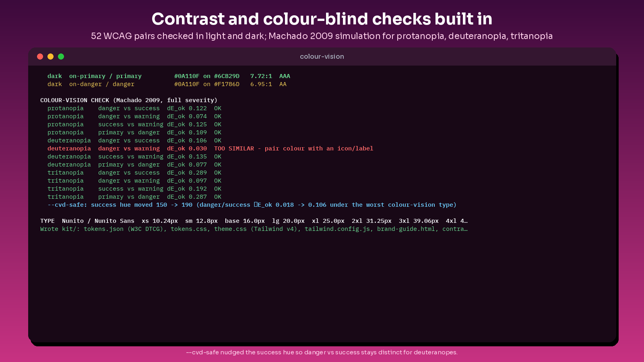Click the 7.72:1 contrast ratio value
This screenshot has width=644, height=362.
261,76
